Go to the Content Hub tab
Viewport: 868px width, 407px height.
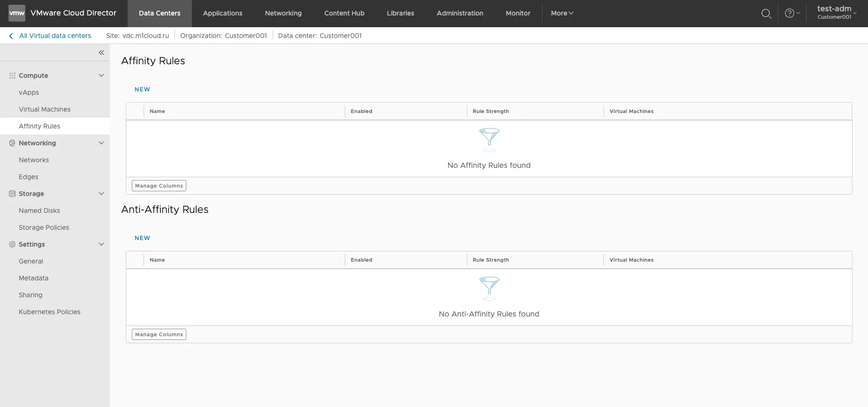coord(344,13)
